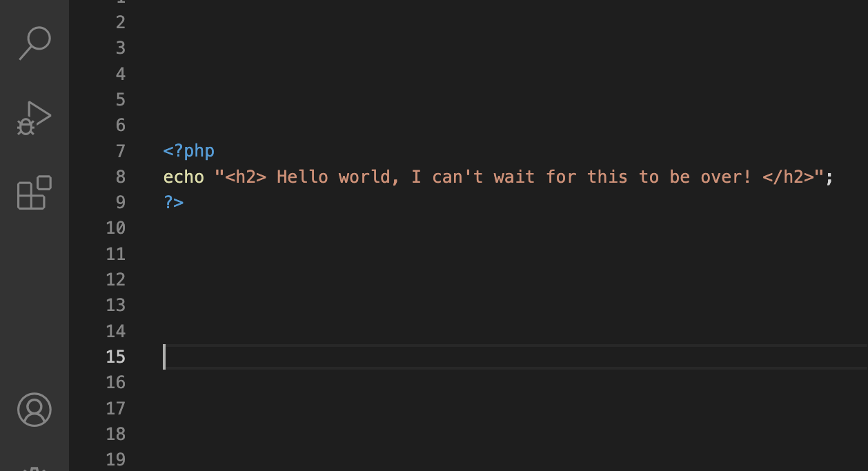The height and width of the screenshot is (471, 868).
Task: Click the word "world" in the string
Action: (366, 177)
